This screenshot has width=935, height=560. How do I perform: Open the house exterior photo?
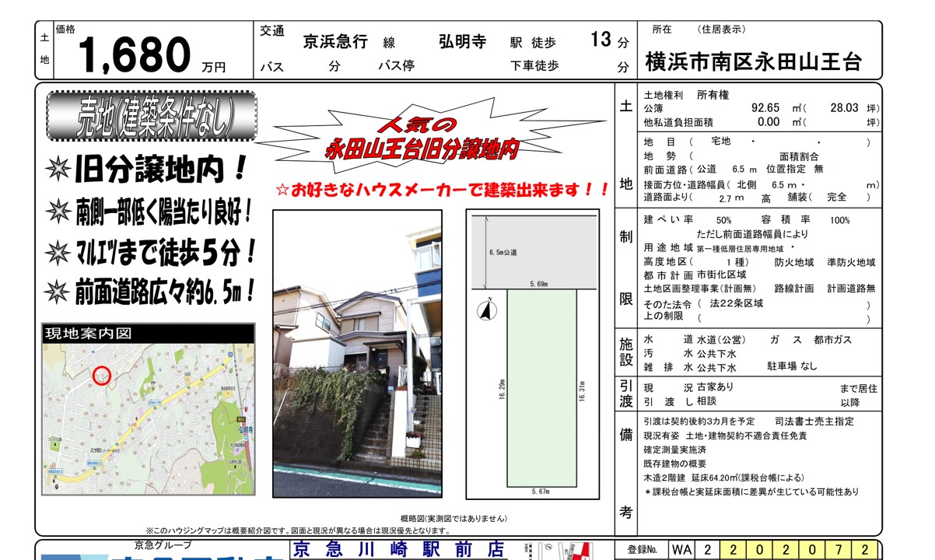357,353
